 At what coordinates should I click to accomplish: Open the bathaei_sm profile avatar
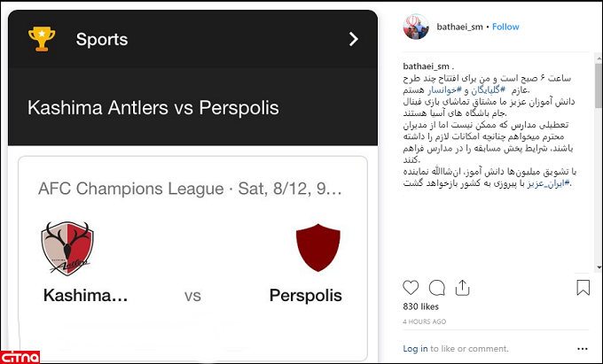pos(416,27)
